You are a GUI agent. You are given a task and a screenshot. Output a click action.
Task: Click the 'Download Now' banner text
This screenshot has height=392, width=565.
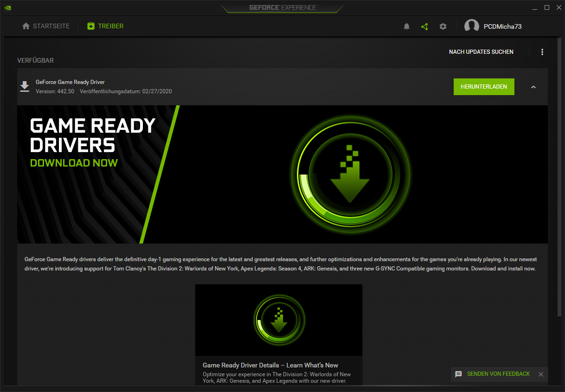tap(74, 163)
